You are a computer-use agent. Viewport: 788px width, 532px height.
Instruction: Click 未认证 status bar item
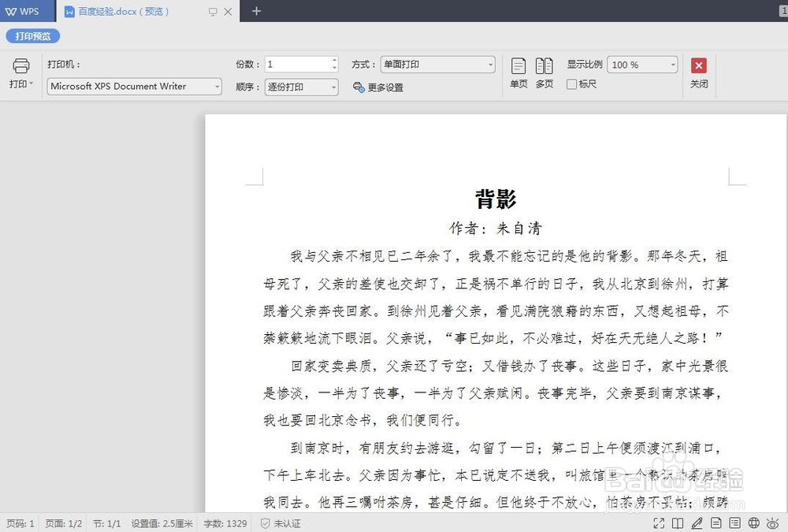281,523
